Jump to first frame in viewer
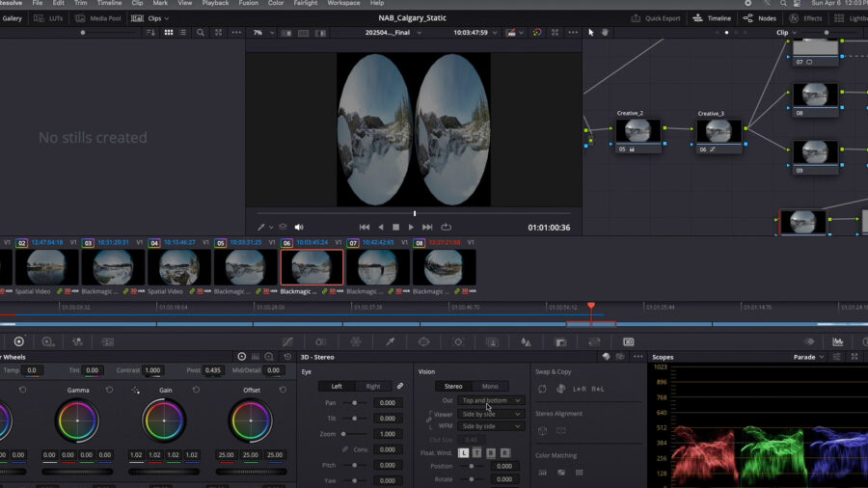Screen dimensions: 868x488 click(365, 227)
